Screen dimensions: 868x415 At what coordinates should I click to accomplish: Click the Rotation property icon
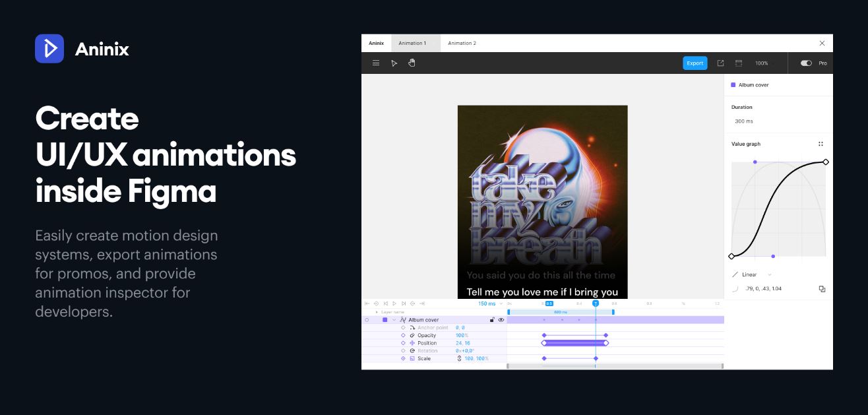tap(412, 351)
